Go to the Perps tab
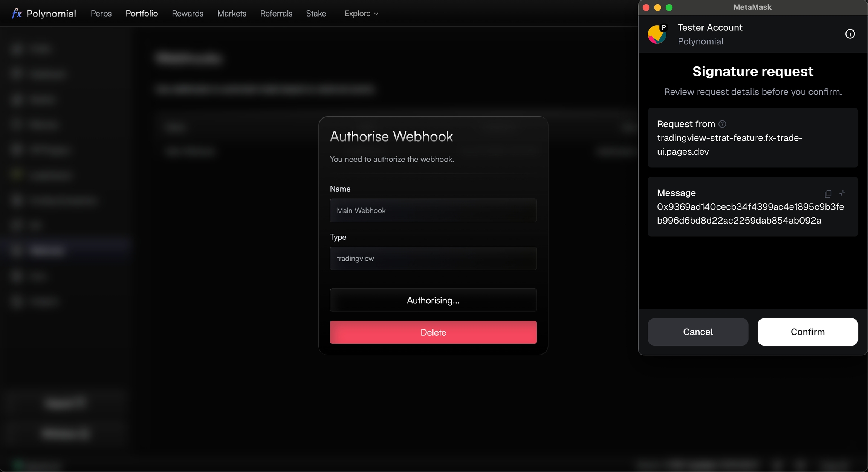The width and height of the screenshot is (868, 472). click(x=101, y=14)
